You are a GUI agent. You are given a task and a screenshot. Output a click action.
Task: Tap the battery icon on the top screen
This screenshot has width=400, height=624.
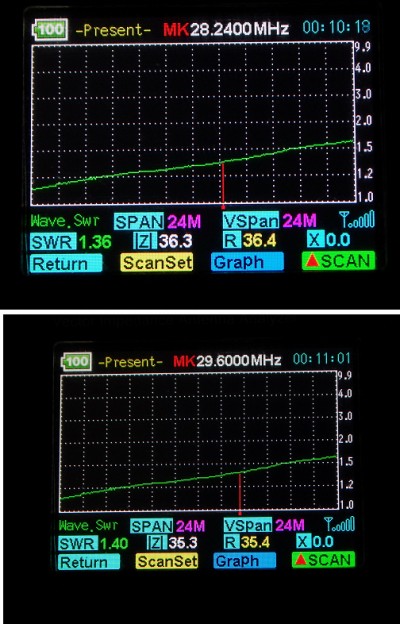pyautogui.click(x=50, y=29)
